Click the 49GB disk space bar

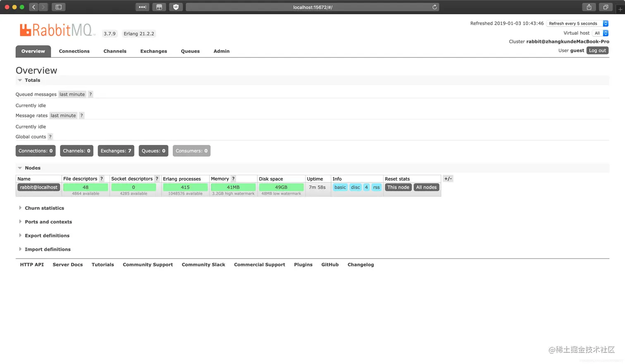pyautogui.click(x=281, y=188)
